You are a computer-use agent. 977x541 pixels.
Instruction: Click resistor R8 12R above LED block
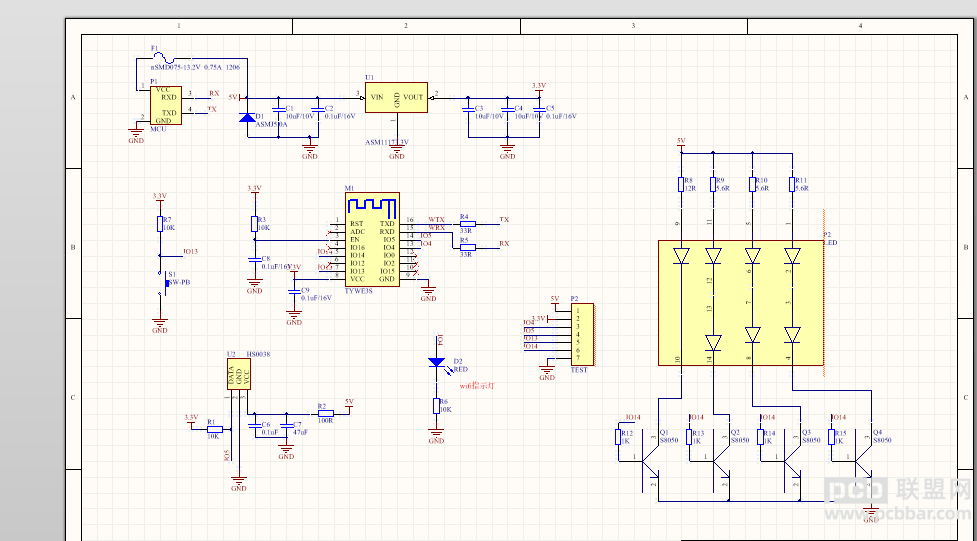pos(681,184)
